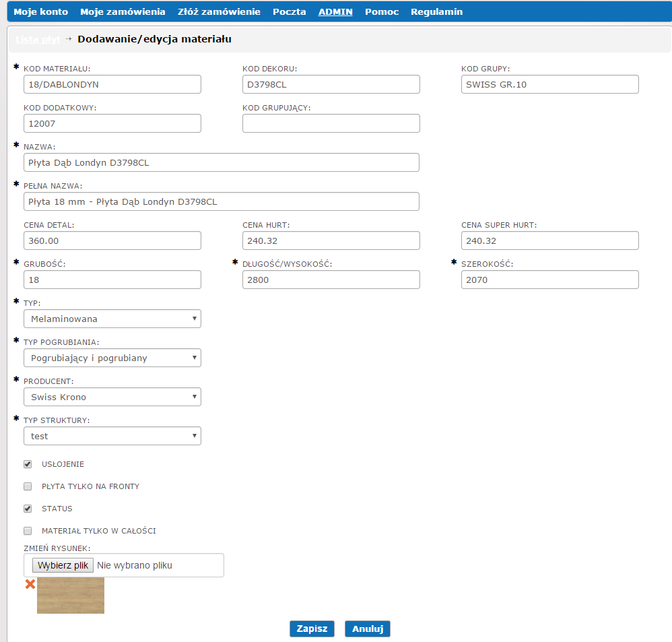Expand the Typ struktury dropdown

(112, 436)
